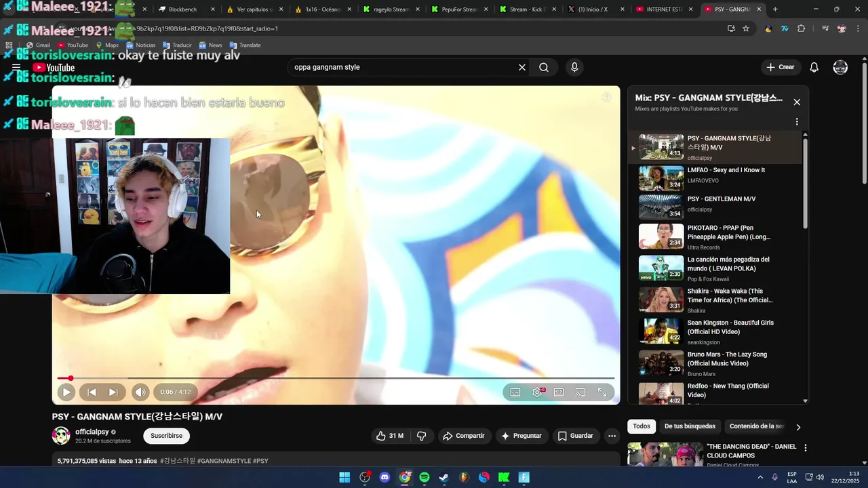Open YouTube notifications bell

click(814, 67)
